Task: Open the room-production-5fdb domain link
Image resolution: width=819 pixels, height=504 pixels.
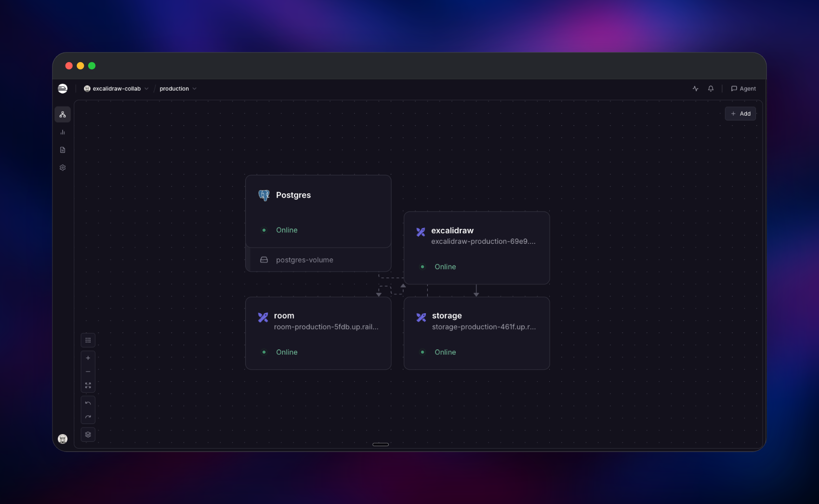Action: click(x=326, y=327)
